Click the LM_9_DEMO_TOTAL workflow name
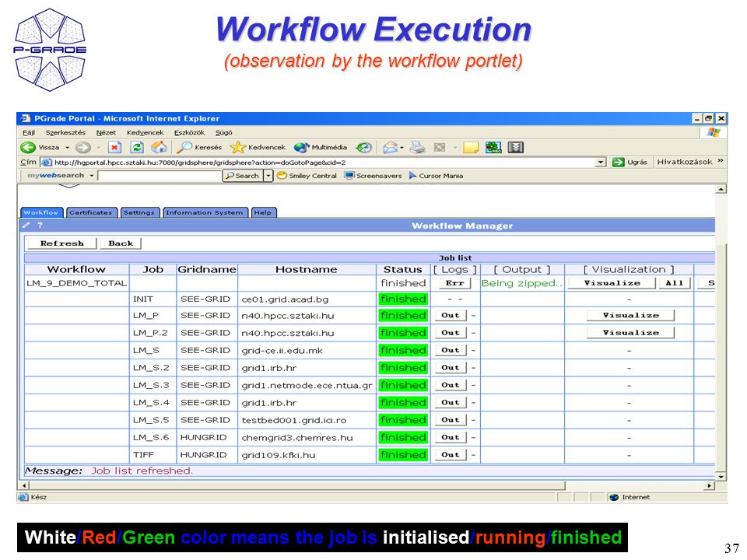Viewport: 747px width, 560px height. tap(77, 283)
